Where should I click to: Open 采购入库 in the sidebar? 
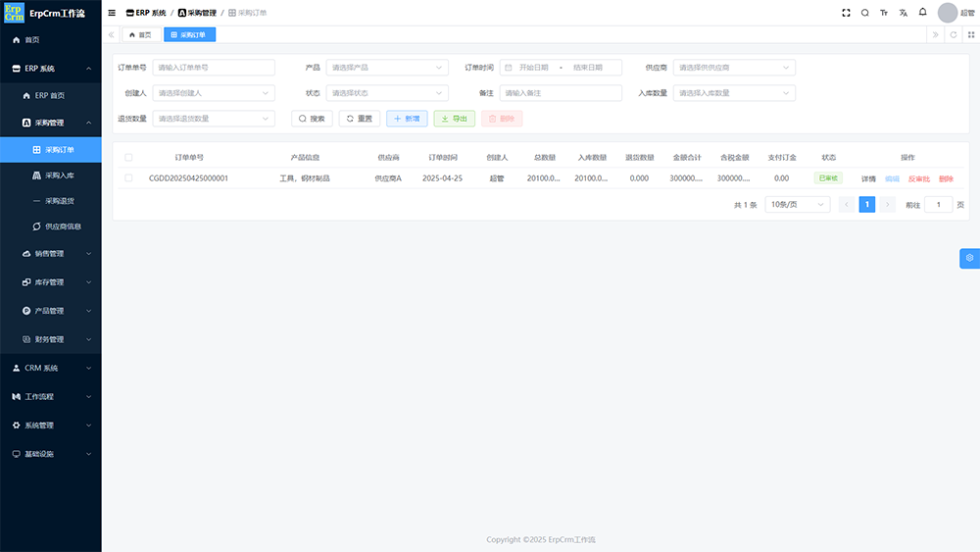[59, 176]
